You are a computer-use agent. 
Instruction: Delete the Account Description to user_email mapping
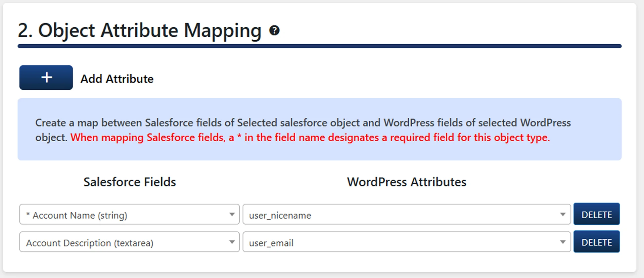[x=596, y=241]
